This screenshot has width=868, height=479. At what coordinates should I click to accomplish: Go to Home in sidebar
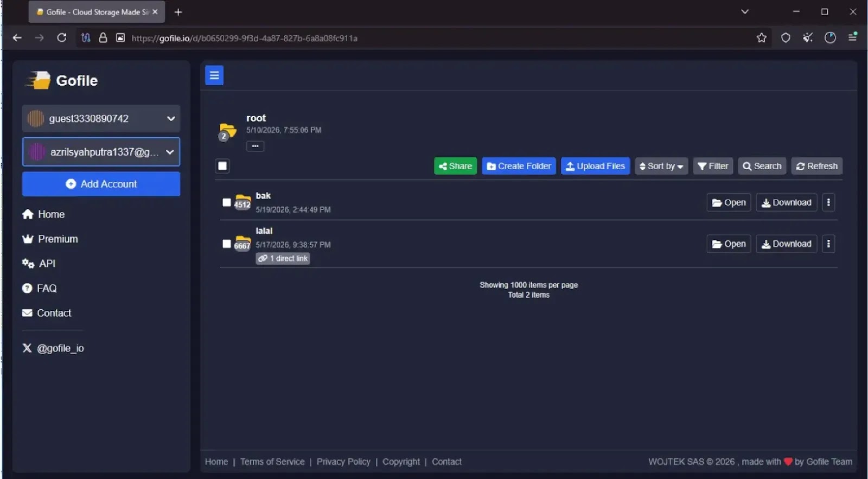click(43, 214)
